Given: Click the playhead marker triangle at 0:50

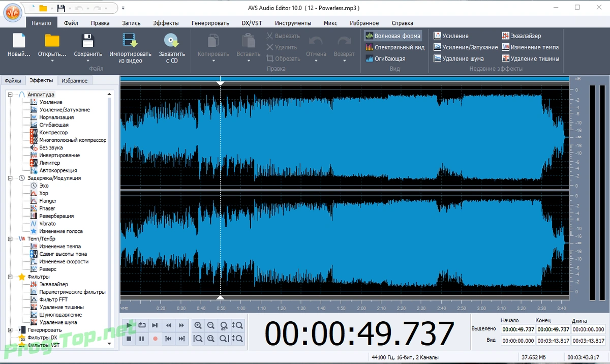Looking at the screenshot, I should (220, 83).
